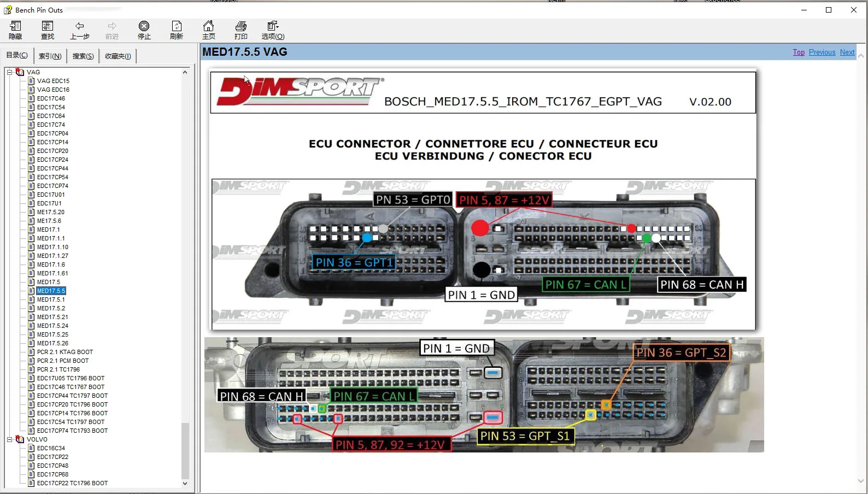Viewport: 868px width, 494px height.
Task: Open the EDC17CP74 topic
Action: (52, 186)
